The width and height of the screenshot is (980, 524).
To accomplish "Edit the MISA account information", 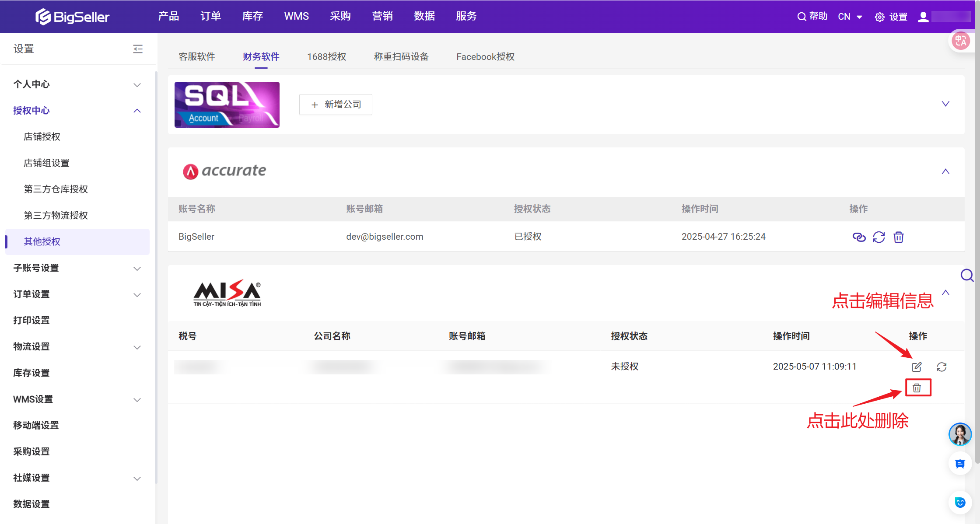I will click(917, 367).
